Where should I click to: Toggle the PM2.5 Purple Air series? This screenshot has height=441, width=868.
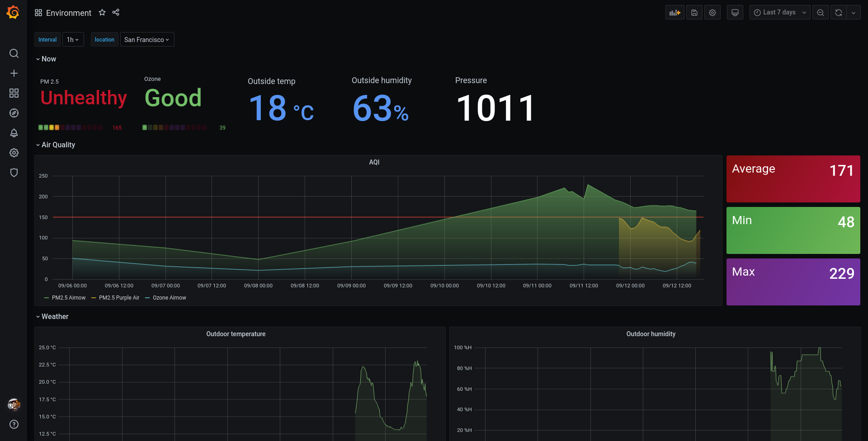(119, 297)
